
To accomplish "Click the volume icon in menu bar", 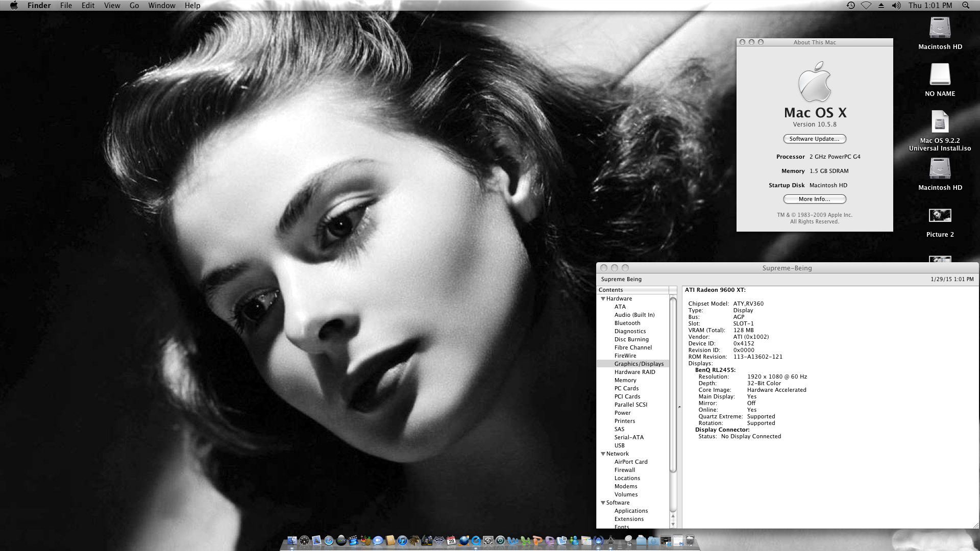I will pos(896,5).
